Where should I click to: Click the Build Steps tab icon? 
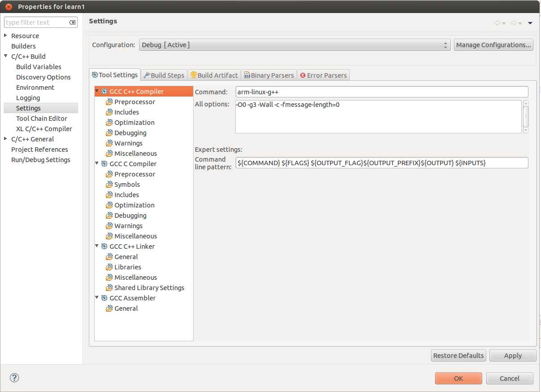[x=147, y=75]
